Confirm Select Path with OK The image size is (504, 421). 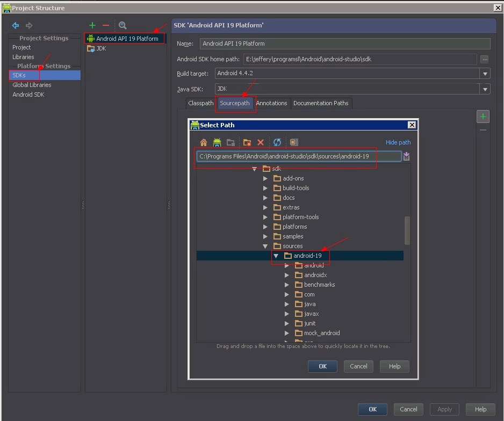click(x=322, y=366)
